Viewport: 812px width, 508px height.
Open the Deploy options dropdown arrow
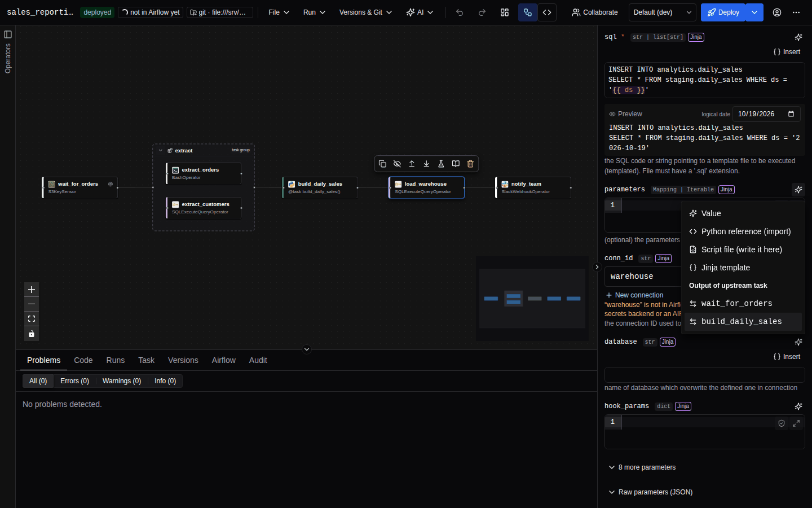[754, 12]
